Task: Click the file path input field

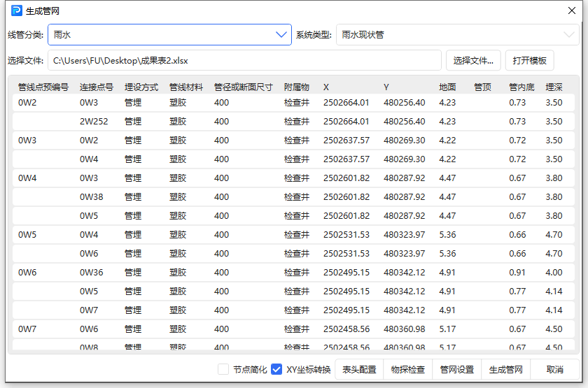Action: click(244, 60)
